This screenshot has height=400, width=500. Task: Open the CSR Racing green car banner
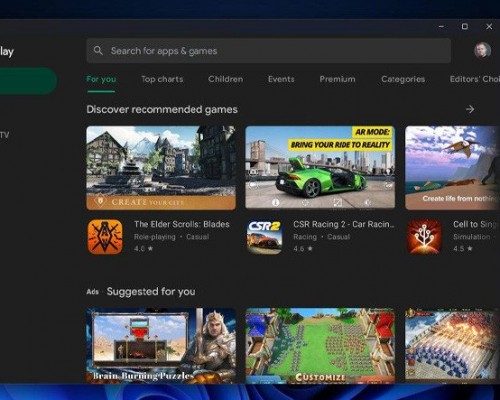tap(320, 168)
